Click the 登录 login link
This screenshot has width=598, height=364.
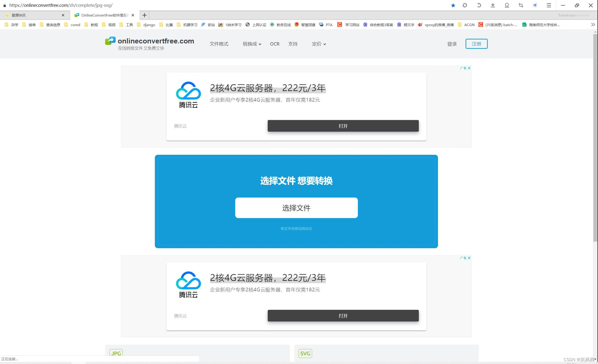pyautogui.click(x=452, y=44)
